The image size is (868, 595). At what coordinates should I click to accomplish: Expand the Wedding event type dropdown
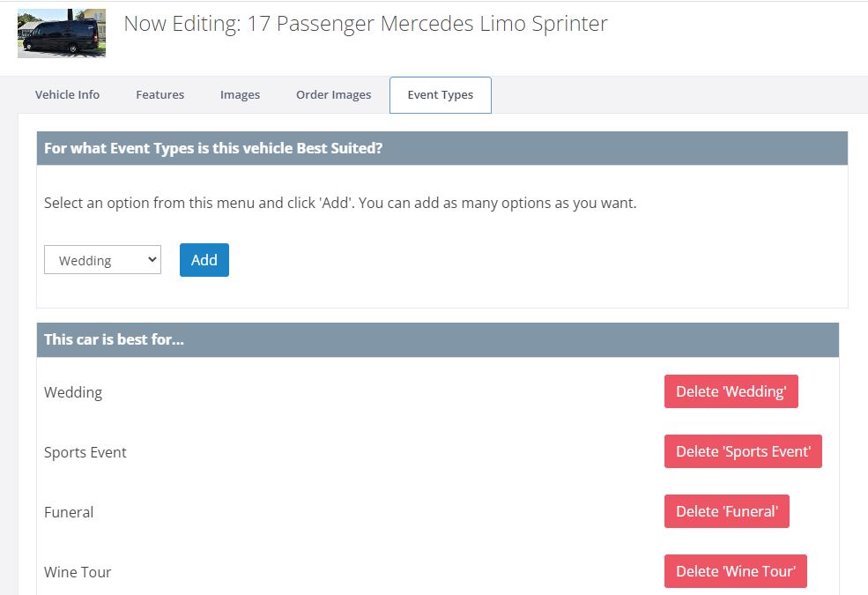(102, 259)
